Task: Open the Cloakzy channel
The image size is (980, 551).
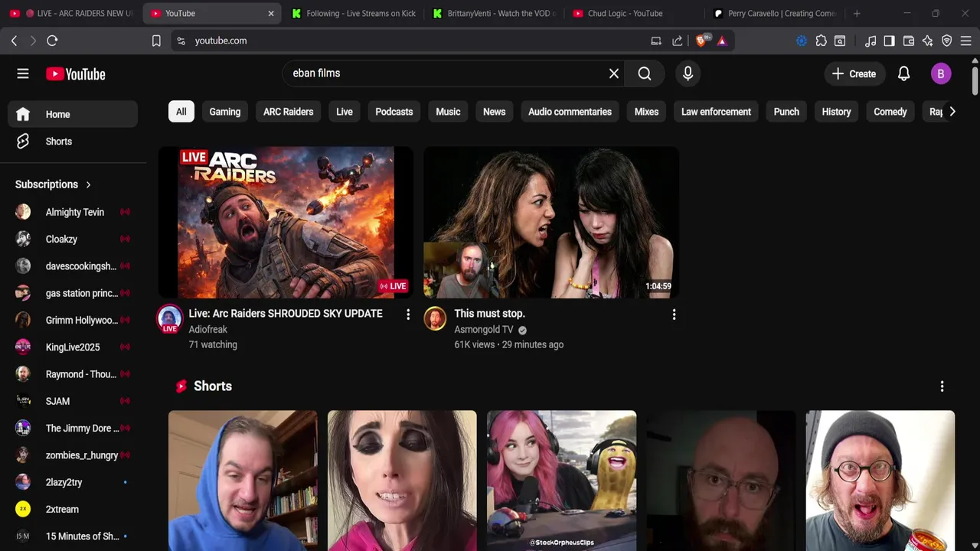Action: 73,239
